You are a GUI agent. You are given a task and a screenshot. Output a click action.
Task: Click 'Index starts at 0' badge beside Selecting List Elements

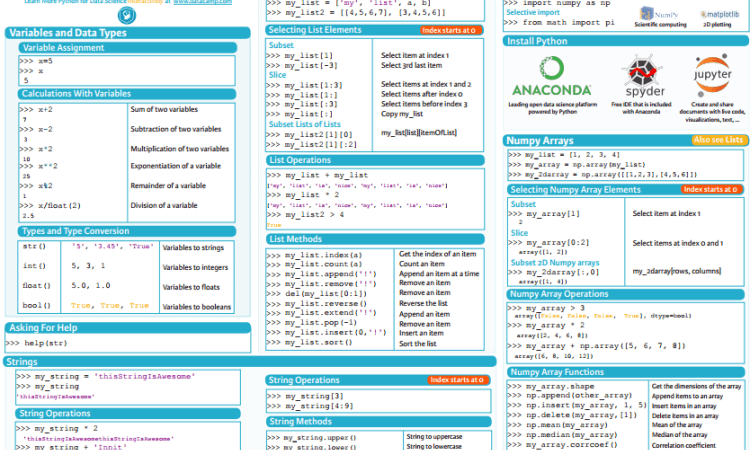tap(455, 30)
